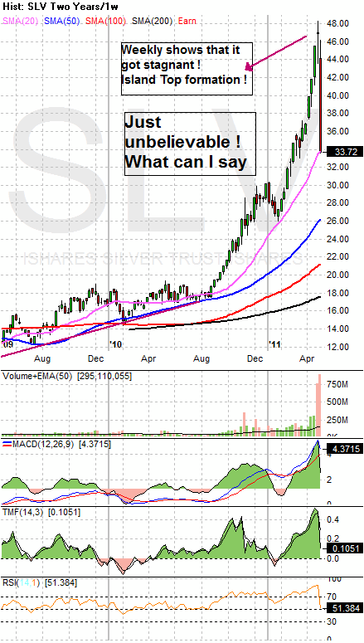Screen dimensions: 364x643
Task: Click the black 51.384 RSI value flag
Action: point(344,609)
